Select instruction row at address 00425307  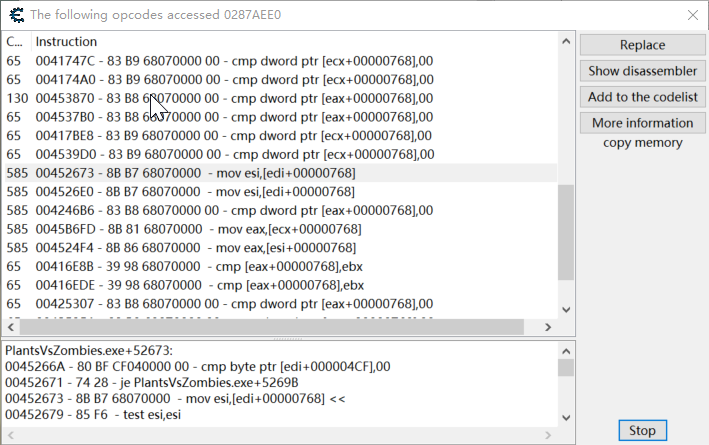(280, 303)
